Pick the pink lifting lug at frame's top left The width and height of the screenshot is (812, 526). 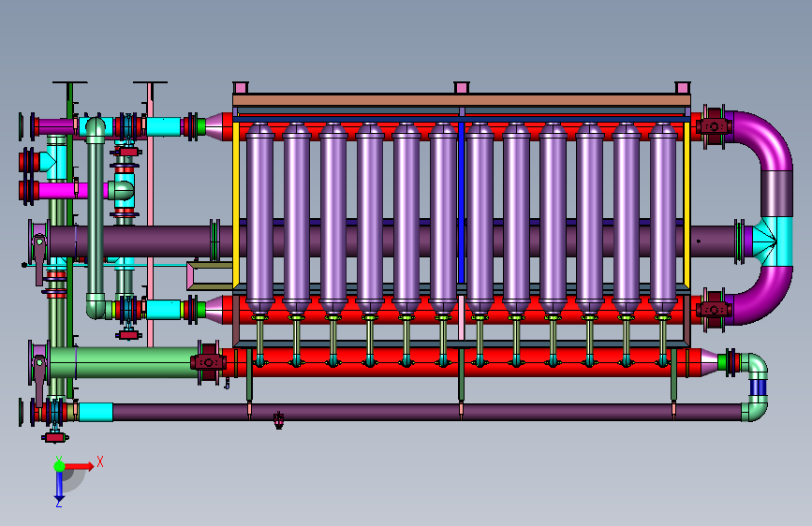pyautogui.click(x=241, y=87)
